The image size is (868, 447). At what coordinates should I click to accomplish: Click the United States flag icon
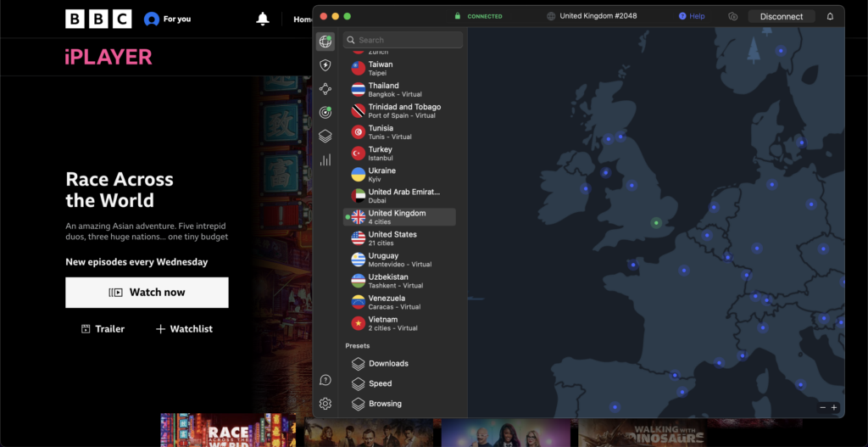[359, 238]
